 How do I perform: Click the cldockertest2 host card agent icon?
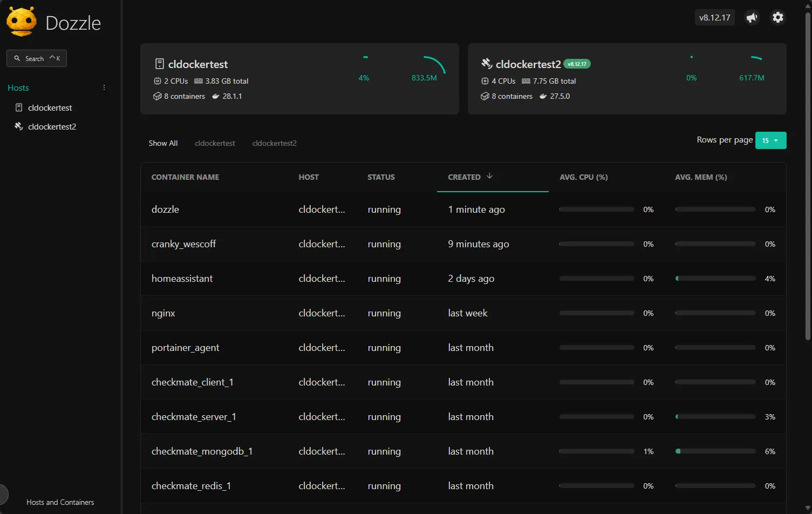[487, 64]
